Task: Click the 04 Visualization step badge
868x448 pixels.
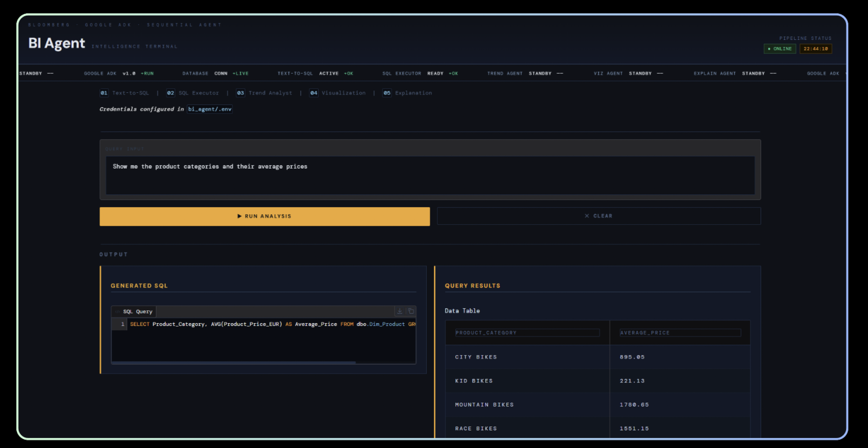Action: click(313, 93)
